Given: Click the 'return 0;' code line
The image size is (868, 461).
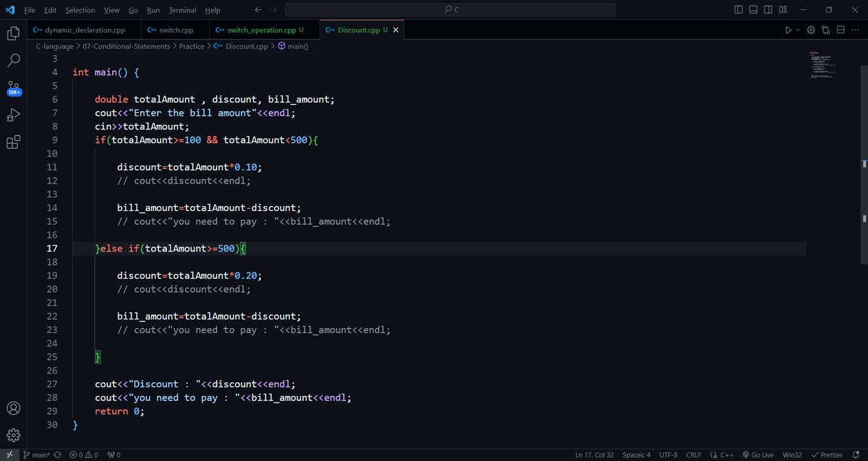Looking at the screenshot, I should point(119,411).
